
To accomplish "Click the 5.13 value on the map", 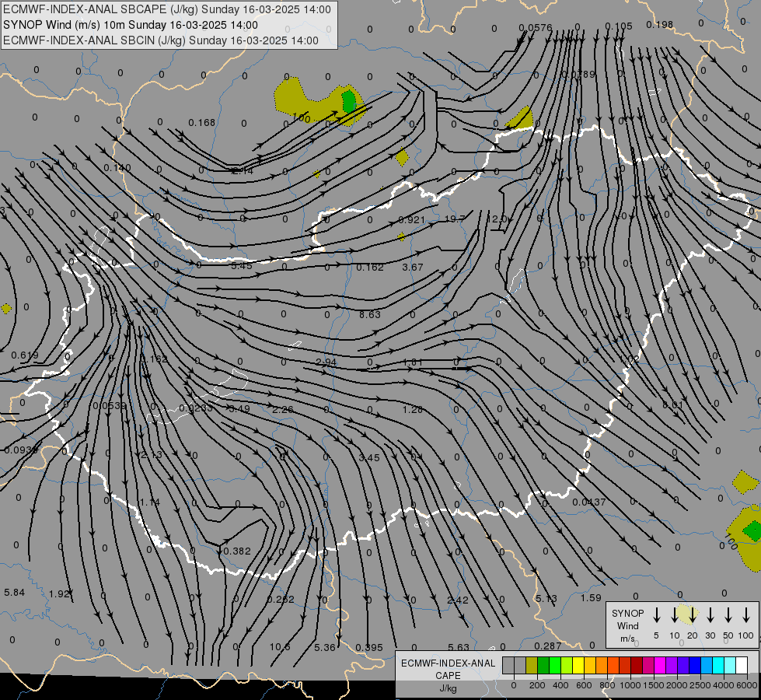I will point(546,598).
